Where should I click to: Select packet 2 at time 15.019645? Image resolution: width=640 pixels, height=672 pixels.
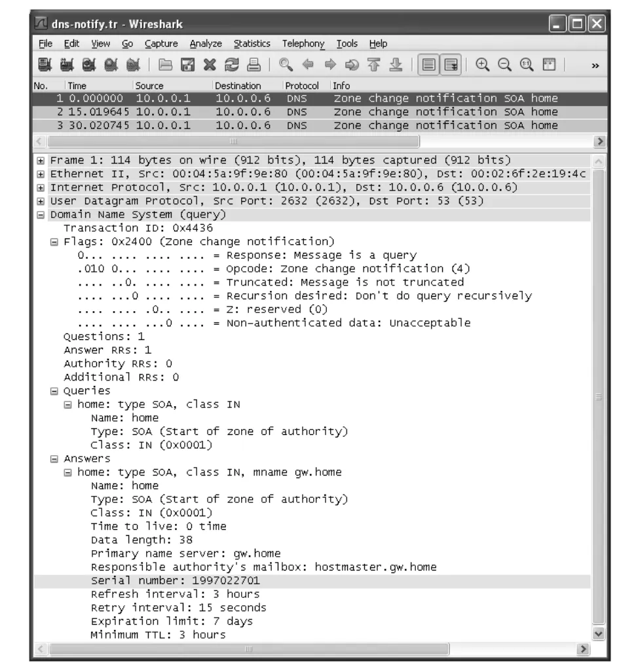pyautogui.click(x=320, y=112)
